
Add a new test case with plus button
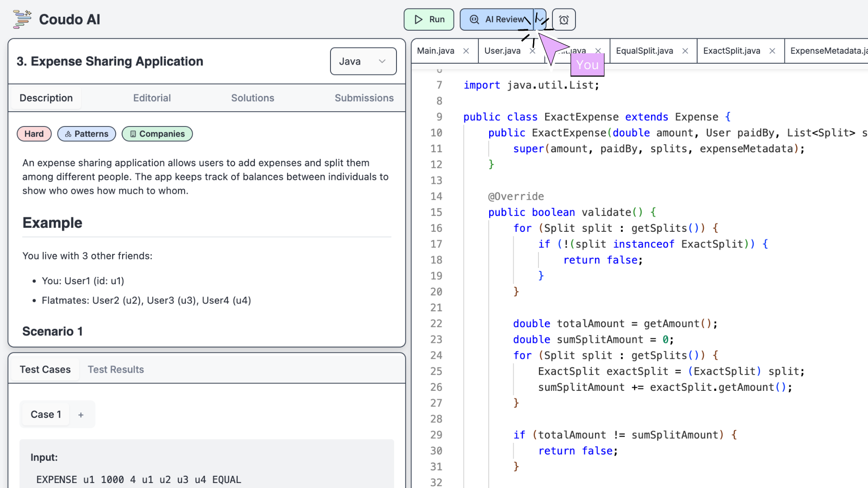coord(80,414)
